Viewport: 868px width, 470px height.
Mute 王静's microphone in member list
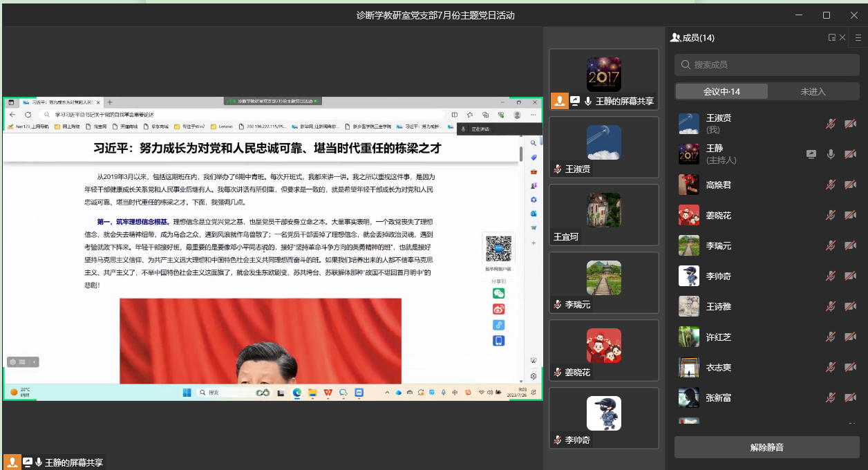pos(831,155)
